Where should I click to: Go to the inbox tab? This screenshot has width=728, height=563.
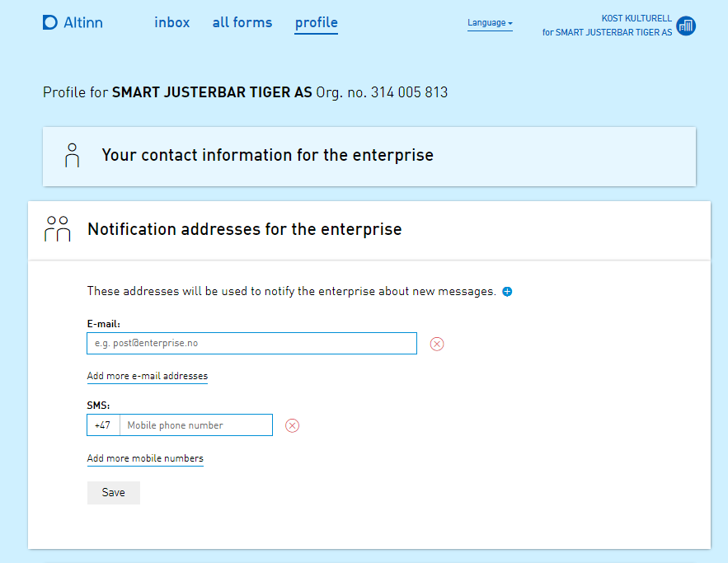pos(171,23)
